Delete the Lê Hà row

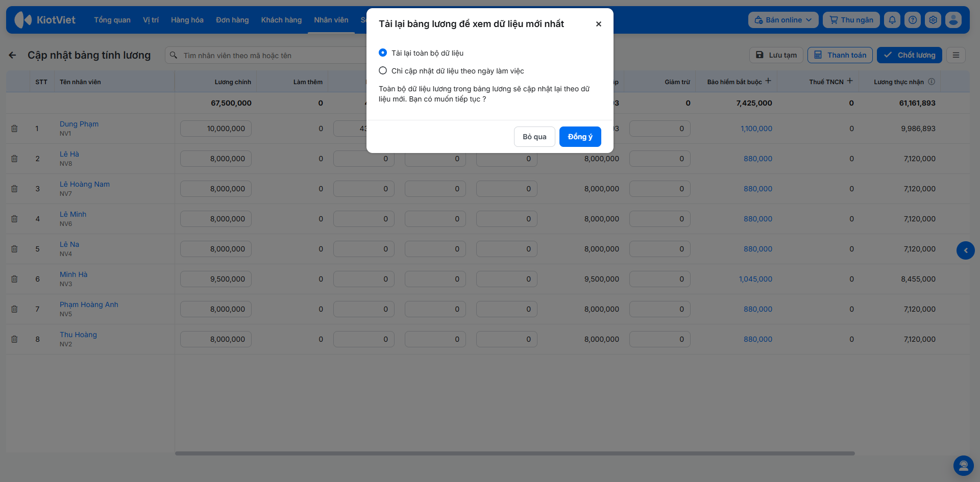click(14, 159)
